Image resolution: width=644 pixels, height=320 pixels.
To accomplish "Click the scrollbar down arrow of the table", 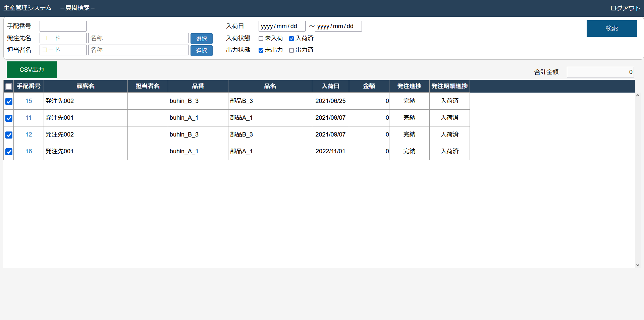I will (638, 265).
